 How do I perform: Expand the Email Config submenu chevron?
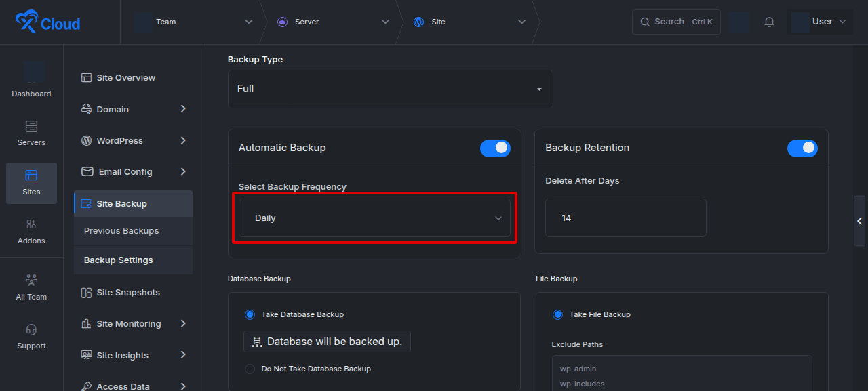click(x=183, y=171)
